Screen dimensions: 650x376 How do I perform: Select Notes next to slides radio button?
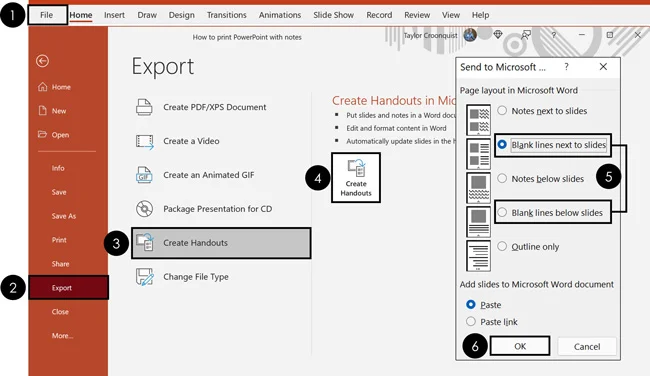502,111
